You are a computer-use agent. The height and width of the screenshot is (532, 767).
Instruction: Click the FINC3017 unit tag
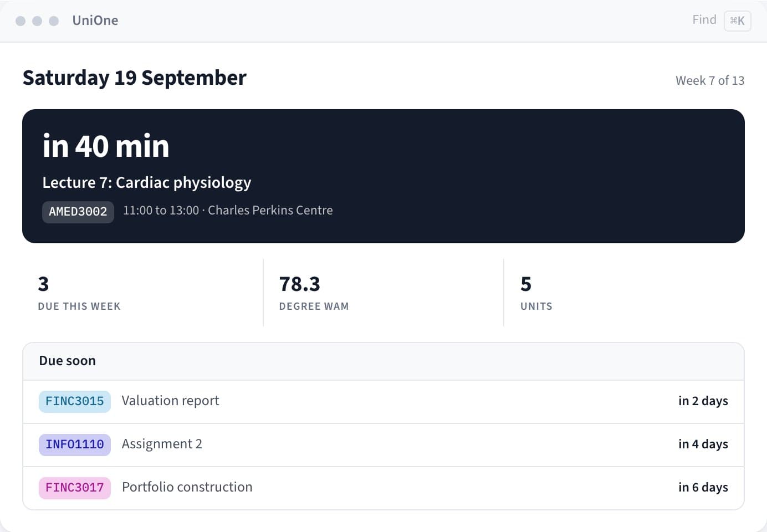coord(75,488)
